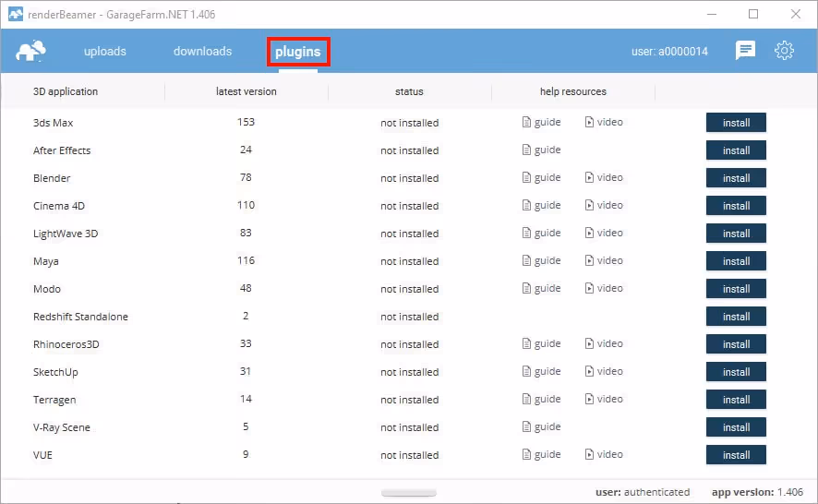
Task: Open the SketchUp video link
Action: pyautogui.click(x=604, y=371)
